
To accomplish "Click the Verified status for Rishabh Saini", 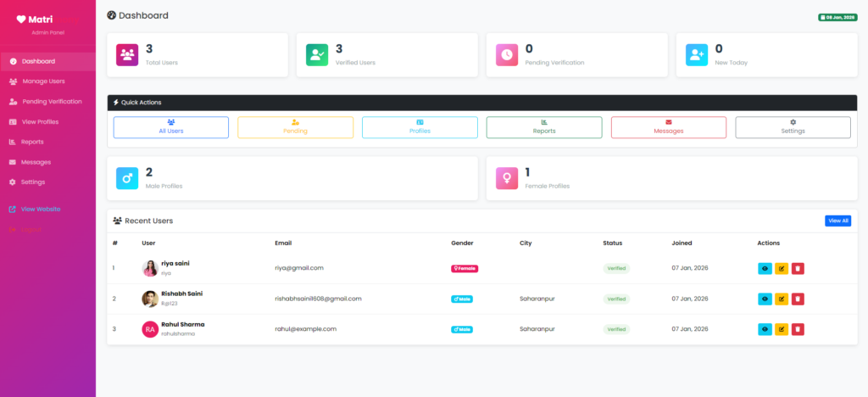I will (x=616, y=299).
